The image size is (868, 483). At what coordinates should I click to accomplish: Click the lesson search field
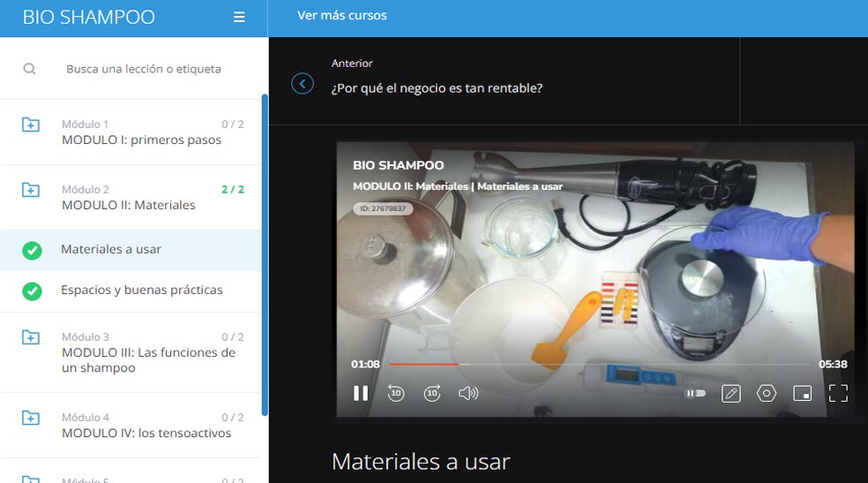pyautogui.click(x=144, y=69)
